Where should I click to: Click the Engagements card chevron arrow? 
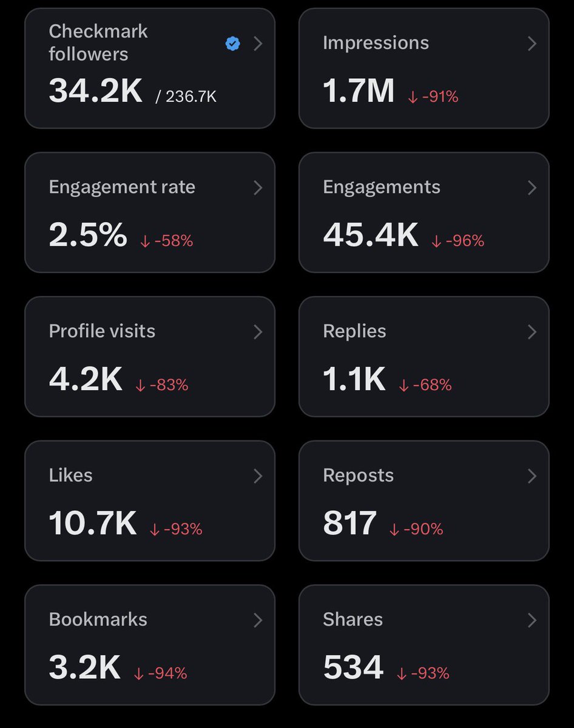pos(532,187)
